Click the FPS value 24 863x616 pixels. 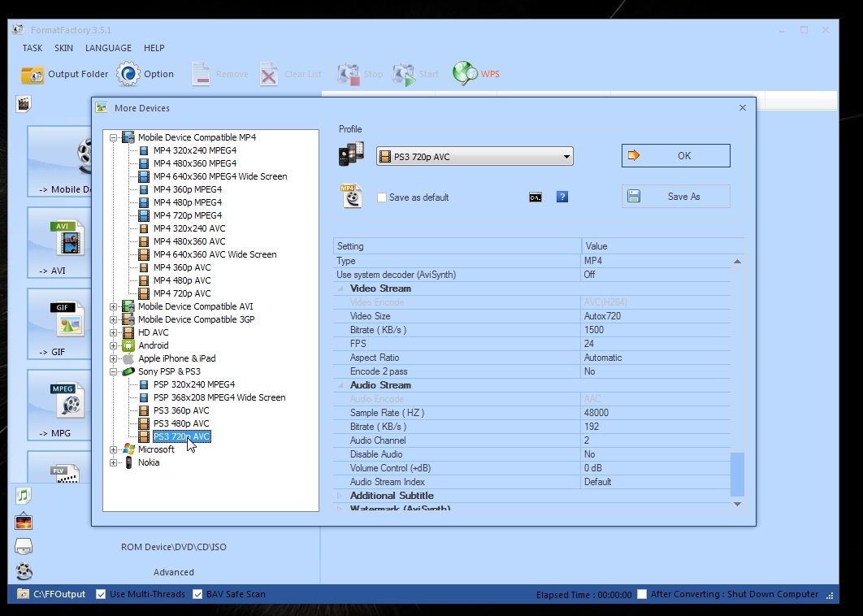(x=589, y=344)
